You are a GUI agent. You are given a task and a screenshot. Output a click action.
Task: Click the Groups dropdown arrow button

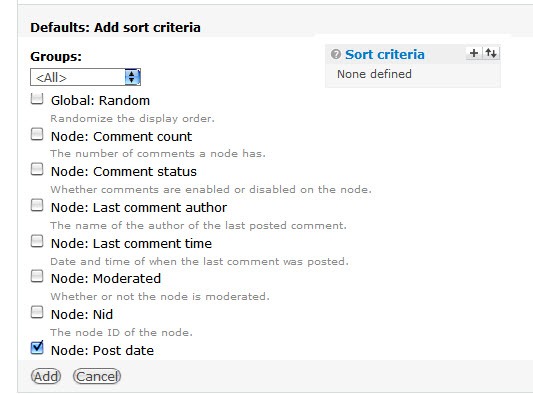pyautogui.click(x=133, y=77)
